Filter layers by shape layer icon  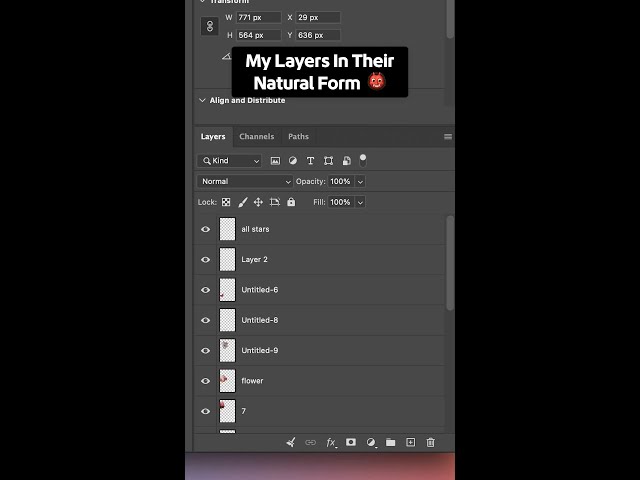pyautogui.click(x=328, y=161)
